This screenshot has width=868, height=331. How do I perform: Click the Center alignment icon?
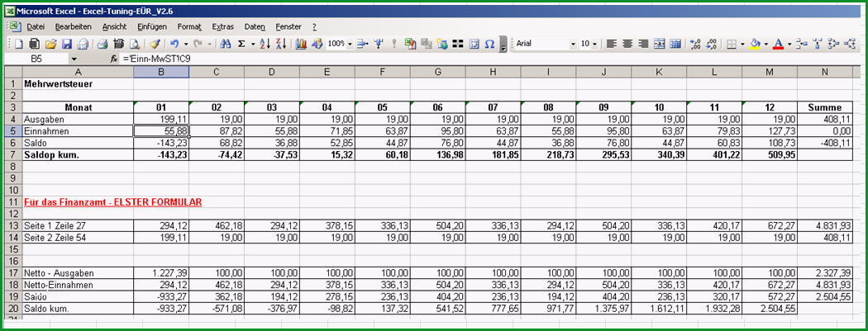pyautogui.click(x=627, y=44)
